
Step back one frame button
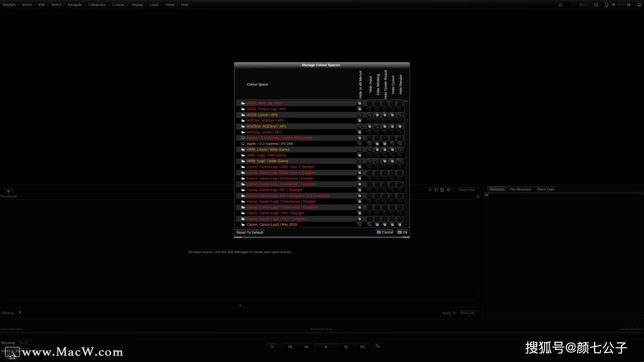click(x=306, y=347)
